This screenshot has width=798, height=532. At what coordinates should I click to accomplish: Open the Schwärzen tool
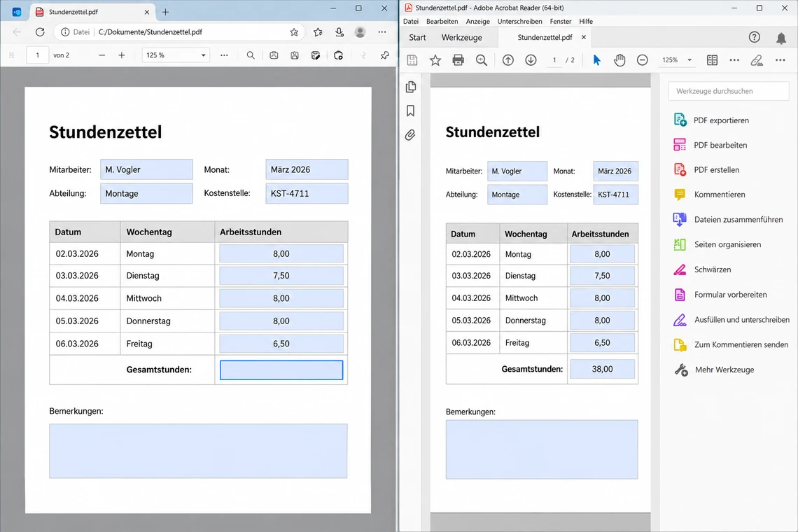[702, 269]
